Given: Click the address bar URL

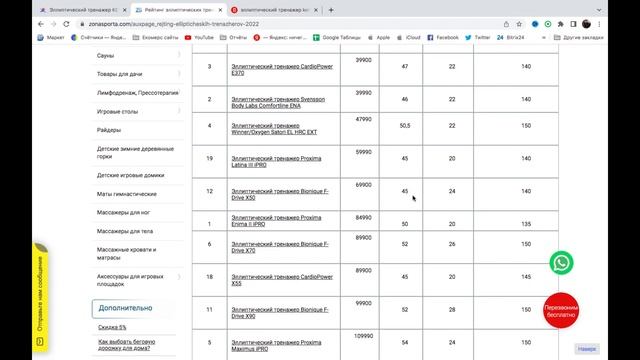Looking at the screenshot, I should coord(174,24).
